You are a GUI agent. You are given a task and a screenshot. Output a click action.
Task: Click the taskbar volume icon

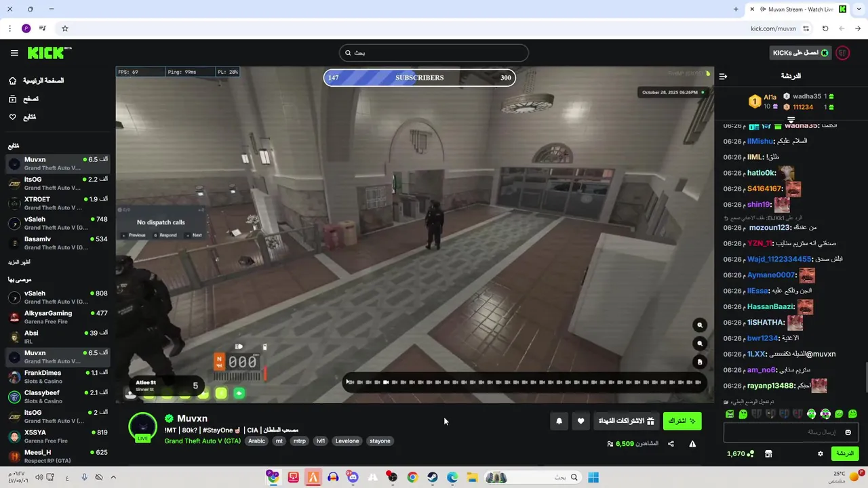point(39,477)
